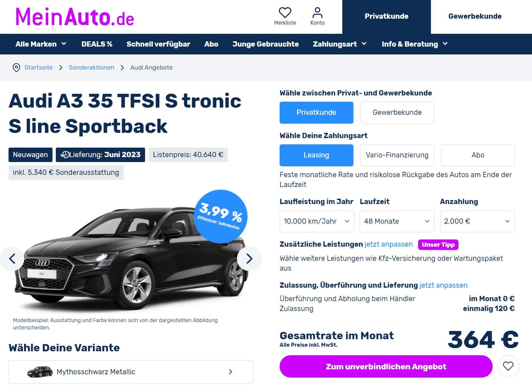Click Zum unverbindlichen Angebot button
Viewport: 532px width, 392px height.
coord(386,366)
